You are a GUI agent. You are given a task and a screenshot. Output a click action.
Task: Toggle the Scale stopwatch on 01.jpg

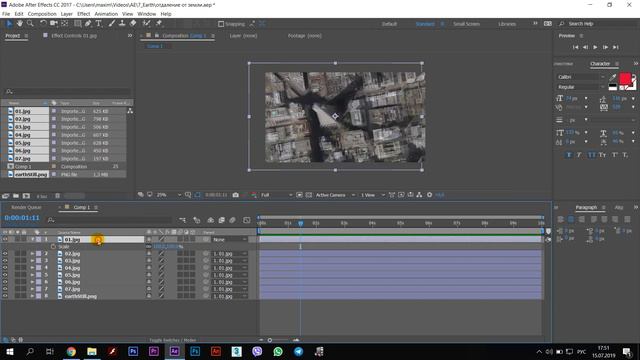coord(53,247)
